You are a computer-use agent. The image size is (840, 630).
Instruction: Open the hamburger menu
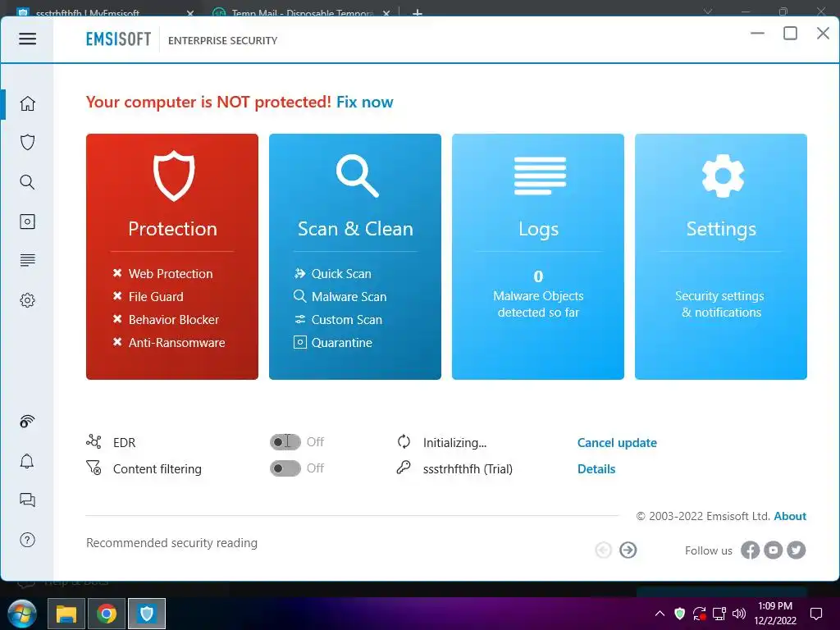[27, 39]
